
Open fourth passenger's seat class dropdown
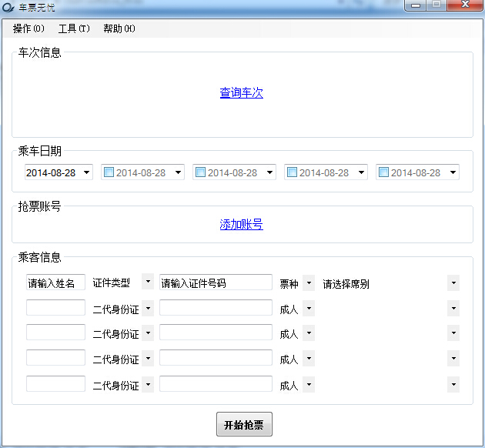click(x=453, y=385)
